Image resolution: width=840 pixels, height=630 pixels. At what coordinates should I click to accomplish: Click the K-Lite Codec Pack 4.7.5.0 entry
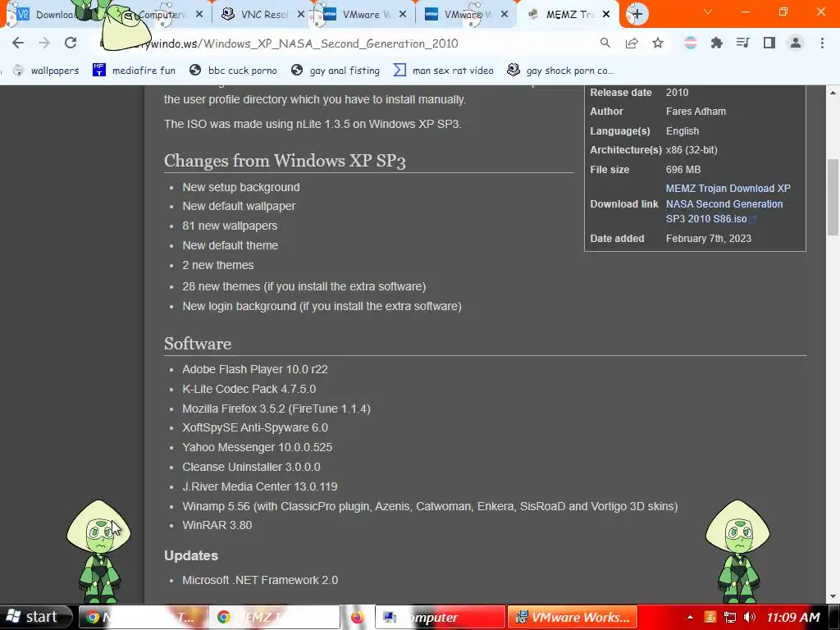pos(249,389)
